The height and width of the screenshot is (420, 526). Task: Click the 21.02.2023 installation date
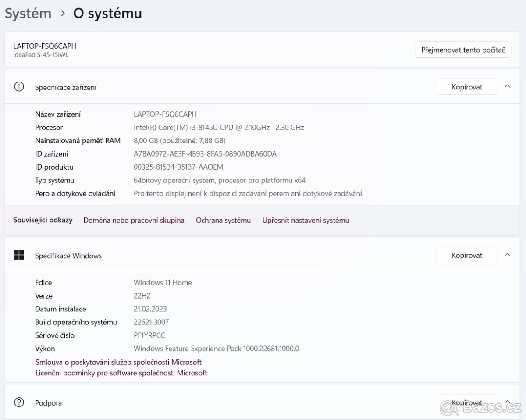[x=150, y=309]
